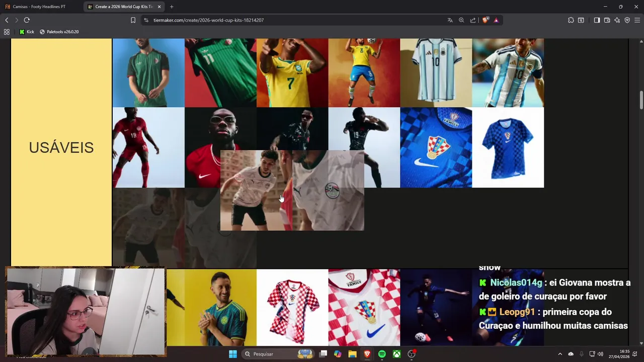Close the 2026 World Cup Kits tab
Screen dimensions: 644x362
(x=159, y=7)
